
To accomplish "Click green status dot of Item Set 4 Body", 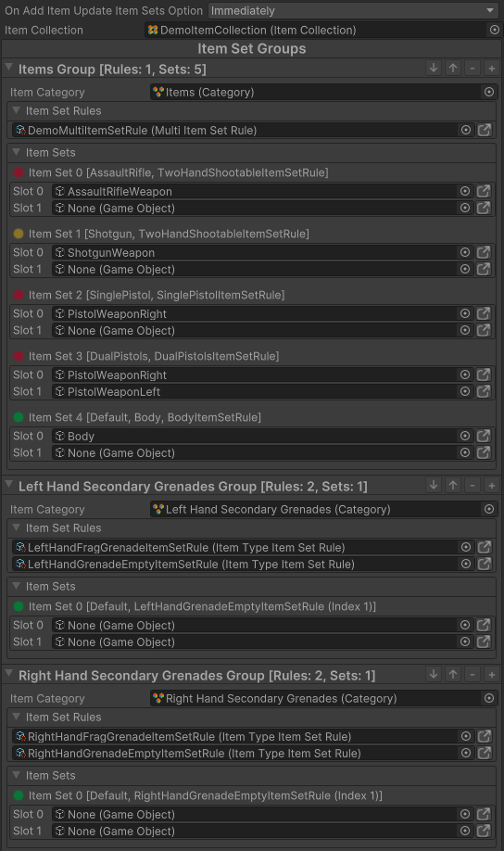I will pyautogui.click(x=19, y=417).
